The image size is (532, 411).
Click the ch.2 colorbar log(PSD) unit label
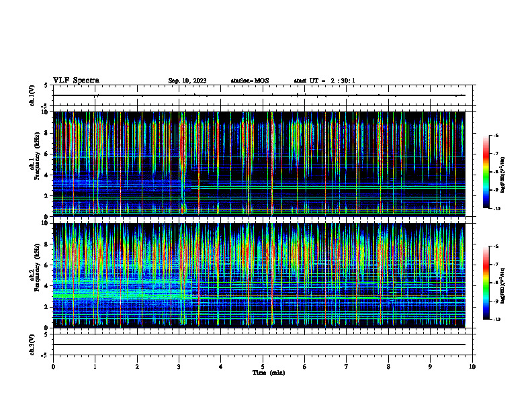click(x=503, y=285)
